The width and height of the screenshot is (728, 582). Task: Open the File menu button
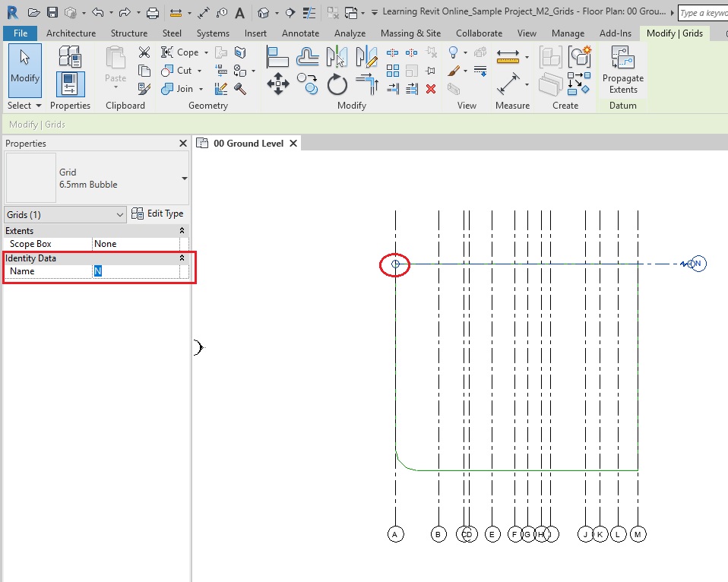click(x=21, y=33)
